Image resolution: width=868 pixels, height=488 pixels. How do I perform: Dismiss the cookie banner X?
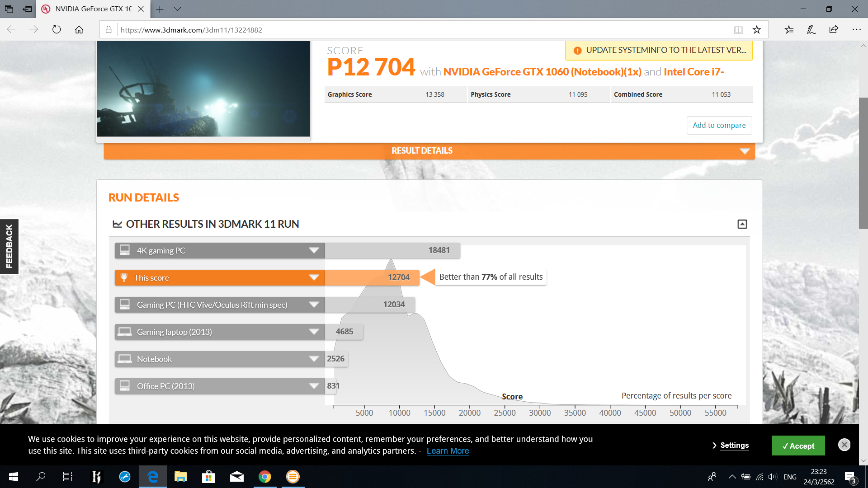844,445
